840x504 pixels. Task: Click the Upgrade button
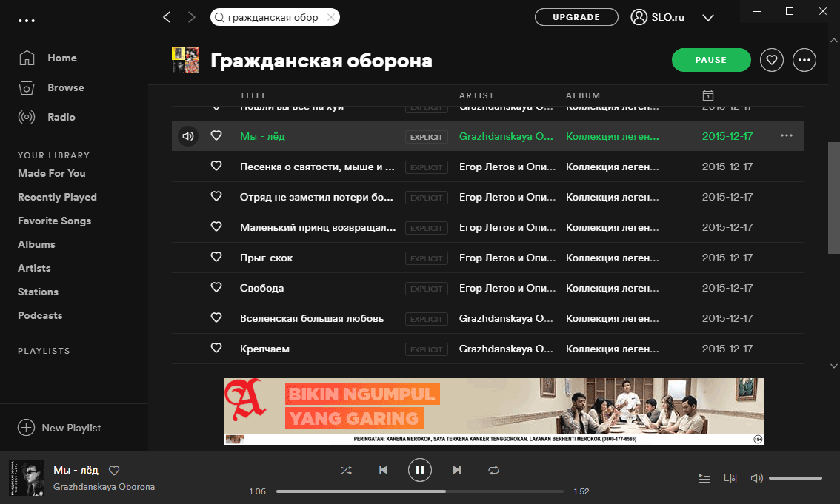point(576,17)
